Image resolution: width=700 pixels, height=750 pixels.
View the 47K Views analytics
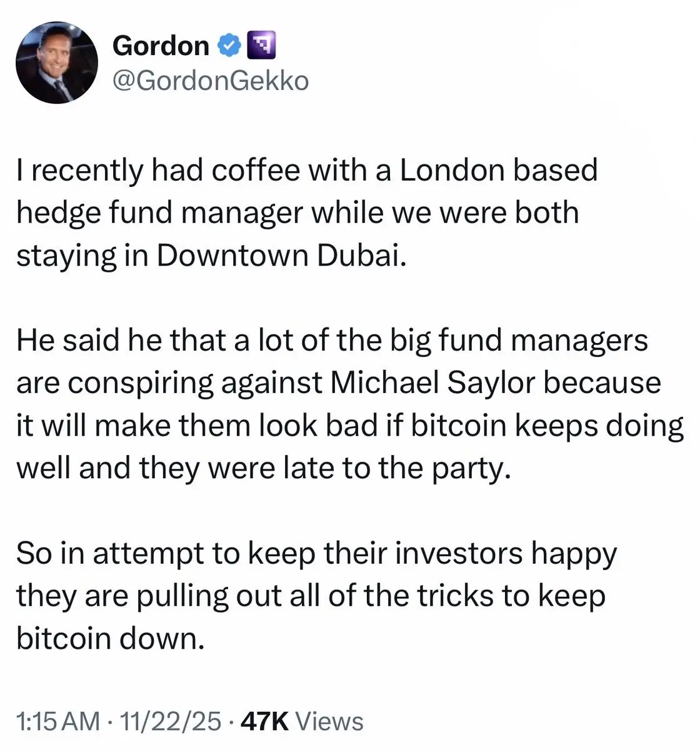[302, 721]
